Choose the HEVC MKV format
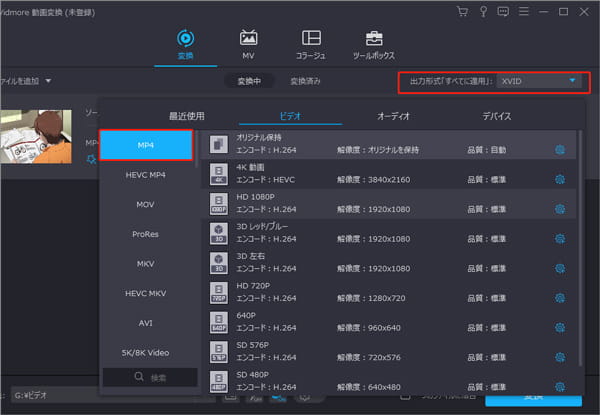This screenshot has height=415, width=600. [145, 293]
